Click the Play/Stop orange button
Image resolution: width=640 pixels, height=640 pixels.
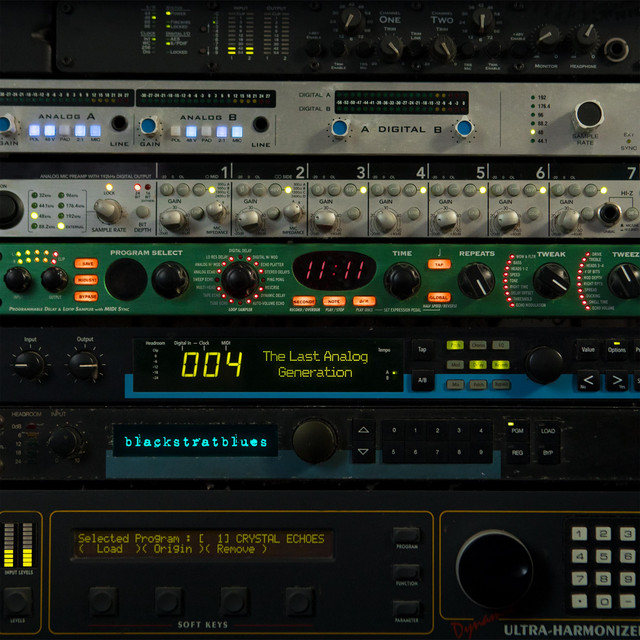pyautogui.click(x=334, y=301)
